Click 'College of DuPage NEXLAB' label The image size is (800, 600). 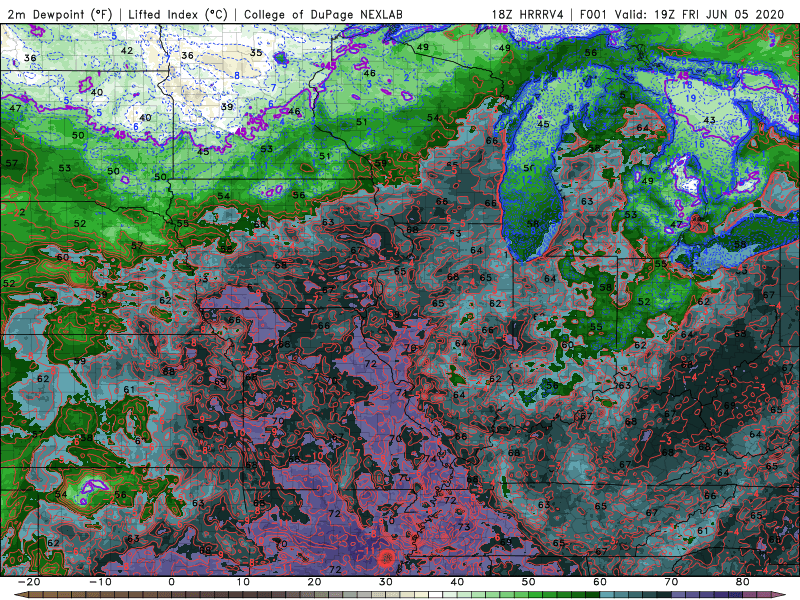tap(323, 14)
